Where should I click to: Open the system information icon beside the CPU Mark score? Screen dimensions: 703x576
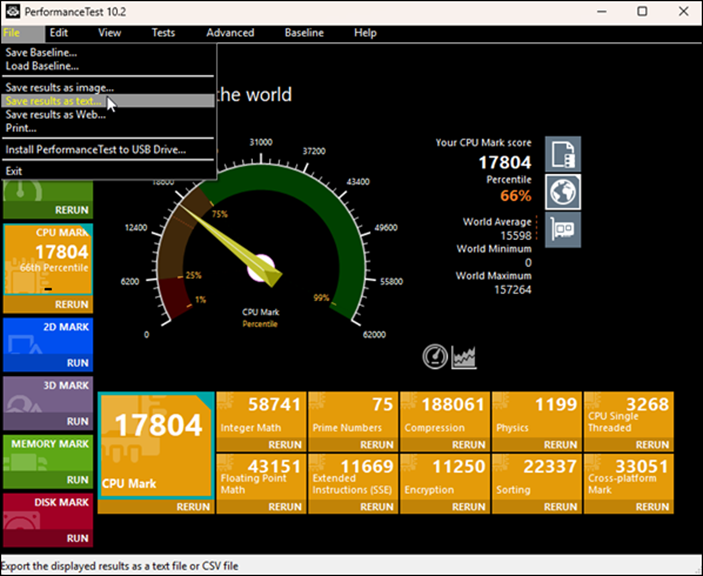(x=563, y=154)
